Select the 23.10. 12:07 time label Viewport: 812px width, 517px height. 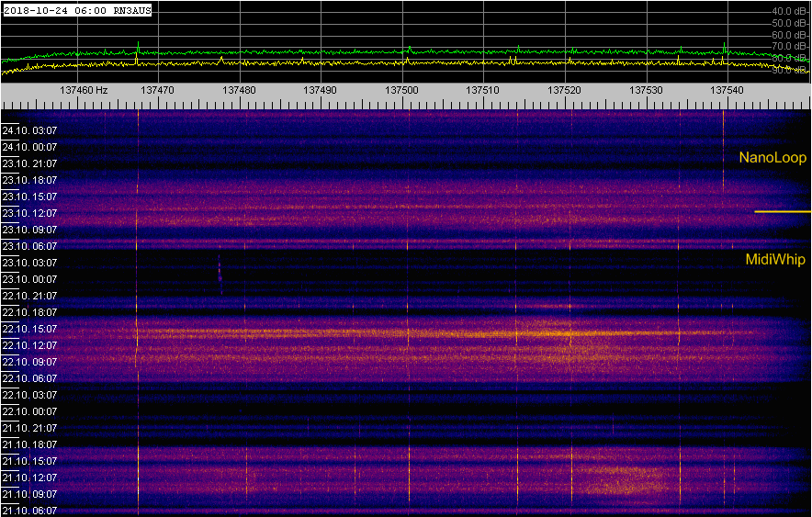coord(29,213)
